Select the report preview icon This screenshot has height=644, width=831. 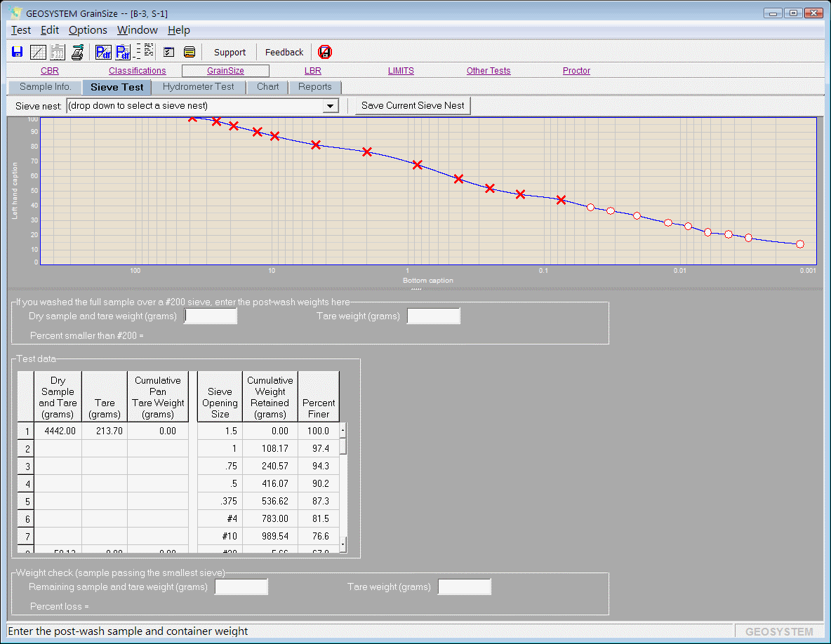57,52
